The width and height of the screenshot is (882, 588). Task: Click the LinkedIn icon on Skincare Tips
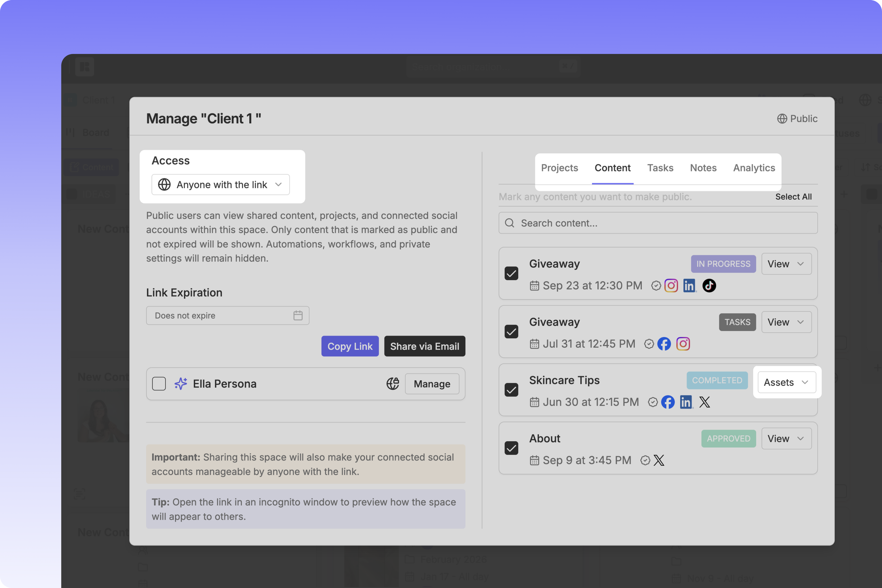(x=686, y=402)
